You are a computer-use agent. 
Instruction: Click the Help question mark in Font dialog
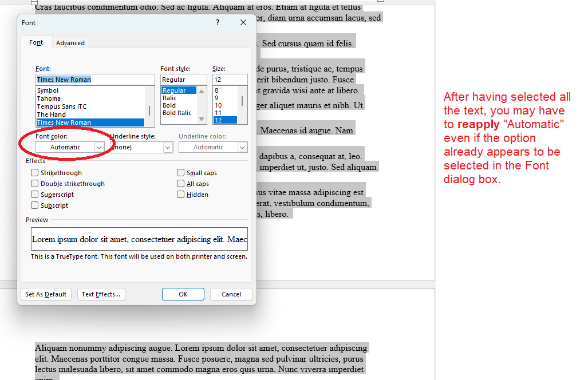pyautogui.click(x=218, y=22)
